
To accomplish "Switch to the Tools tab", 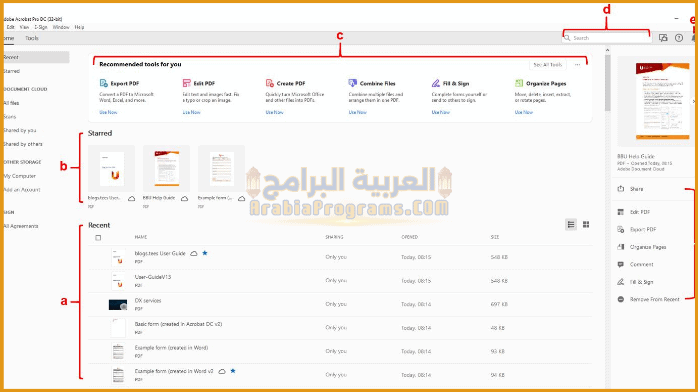I will 32,38.
